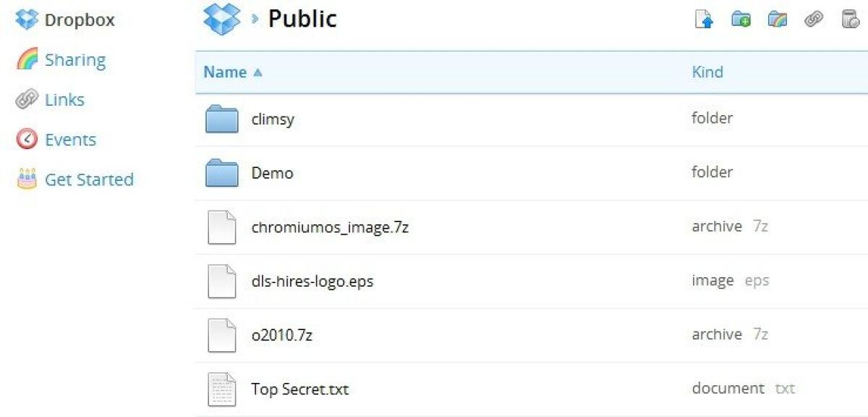Click the Dropbox box logo in the breadcrumb
The width and height of the screenshot is (868, 417).
click(221, 17)
